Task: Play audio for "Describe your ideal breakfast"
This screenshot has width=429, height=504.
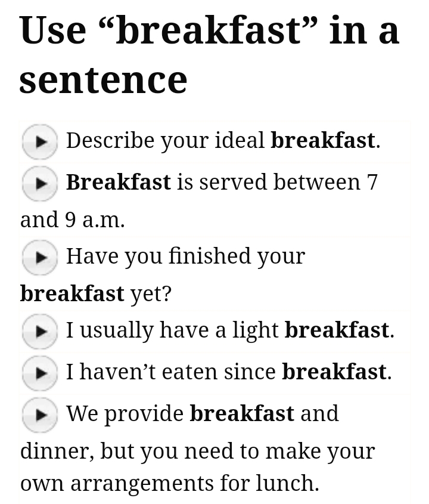Action: [40, 141]
